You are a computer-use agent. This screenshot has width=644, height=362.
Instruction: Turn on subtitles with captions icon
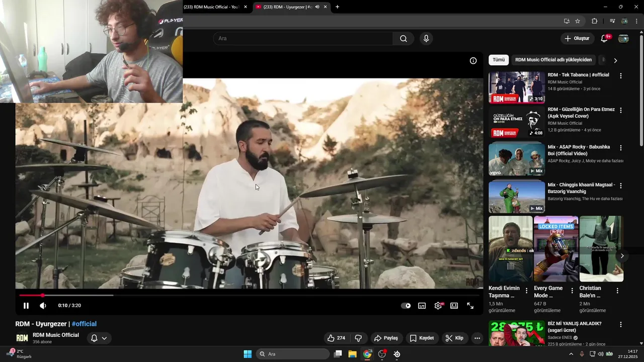click(x=422, y=306)
